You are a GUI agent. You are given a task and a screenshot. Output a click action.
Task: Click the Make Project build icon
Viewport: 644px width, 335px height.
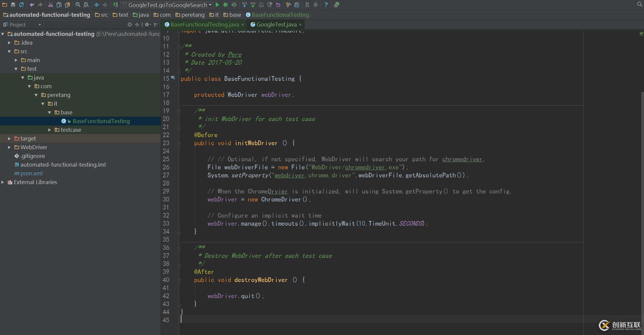click(115, 5)
